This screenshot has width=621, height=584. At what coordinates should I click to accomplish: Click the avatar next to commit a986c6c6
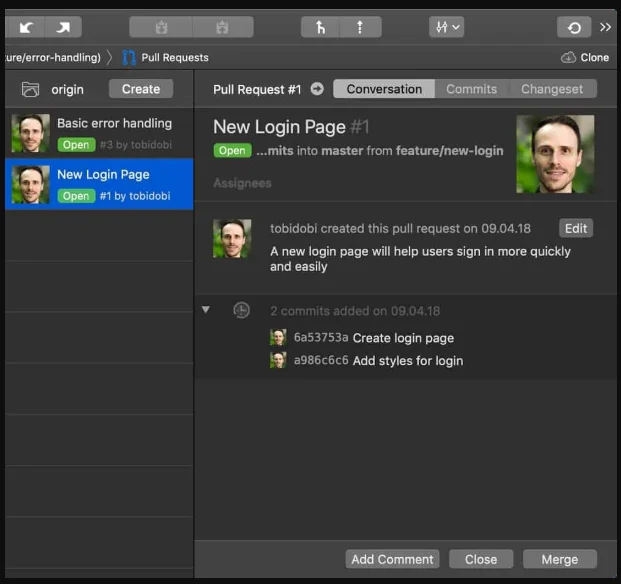coord(278,361)
